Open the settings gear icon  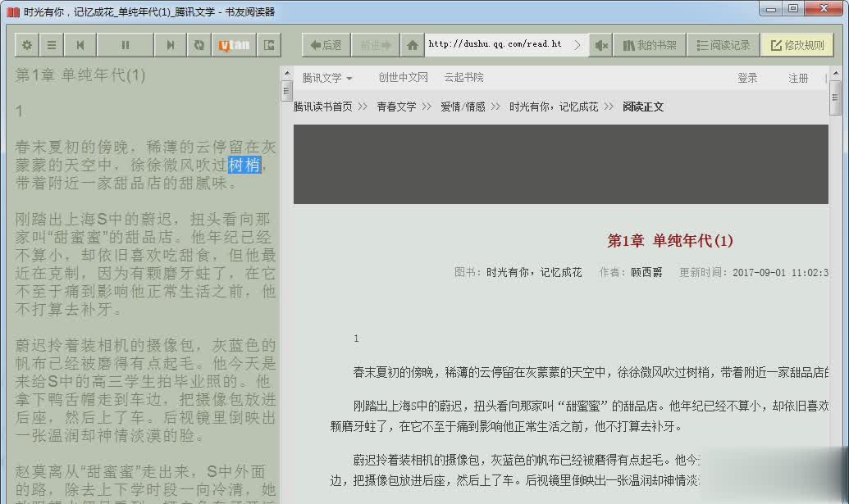coord(27,45)
